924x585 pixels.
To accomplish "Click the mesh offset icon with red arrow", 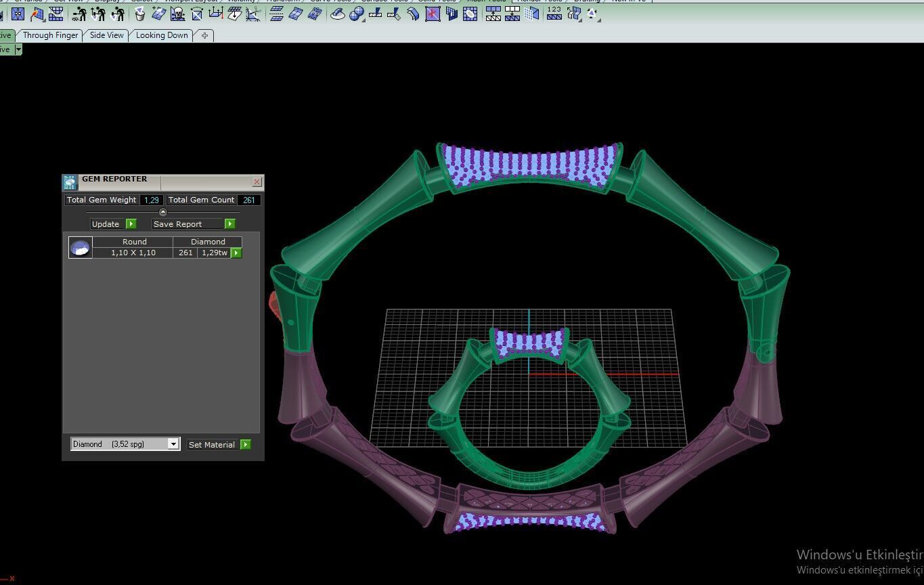I will 216,14.
